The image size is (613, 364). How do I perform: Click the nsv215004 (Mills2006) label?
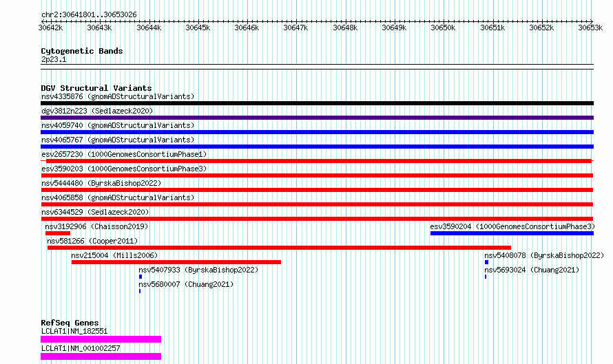point(114,255)
